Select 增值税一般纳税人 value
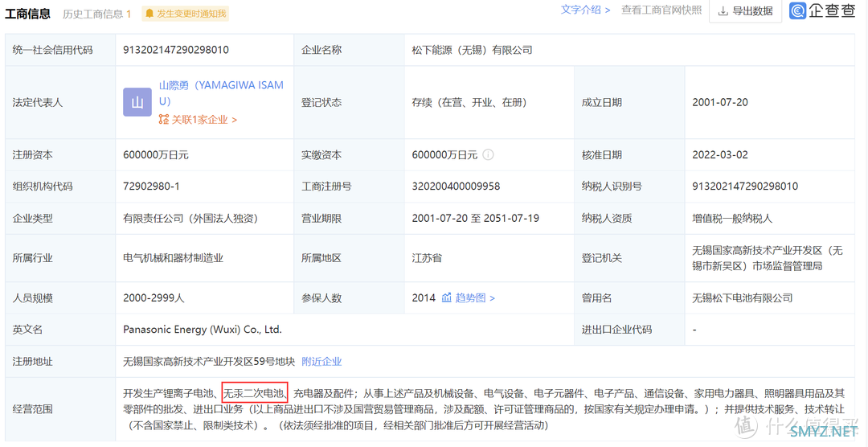The height and width of the screenshot is (447, 868). tap(732, 219)
